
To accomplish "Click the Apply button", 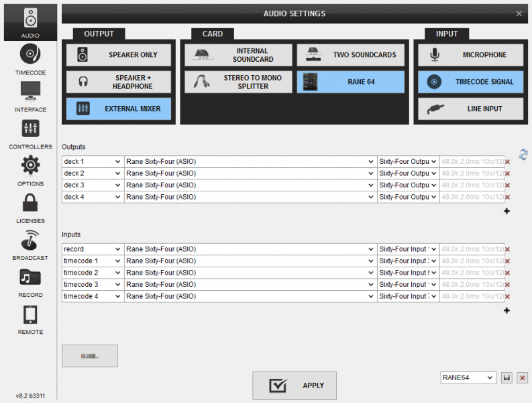I will click(294, 386).
